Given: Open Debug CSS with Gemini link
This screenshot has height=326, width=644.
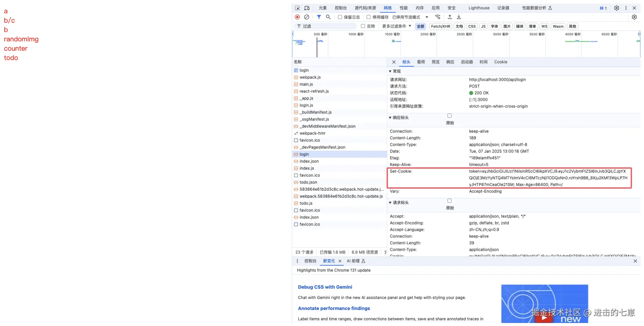Looking at the screenshot, I should (x=325, y=287).
